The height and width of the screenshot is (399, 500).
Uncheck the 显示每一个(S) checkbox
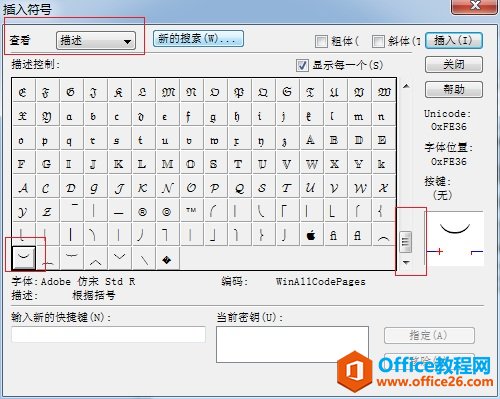point(302,65)
